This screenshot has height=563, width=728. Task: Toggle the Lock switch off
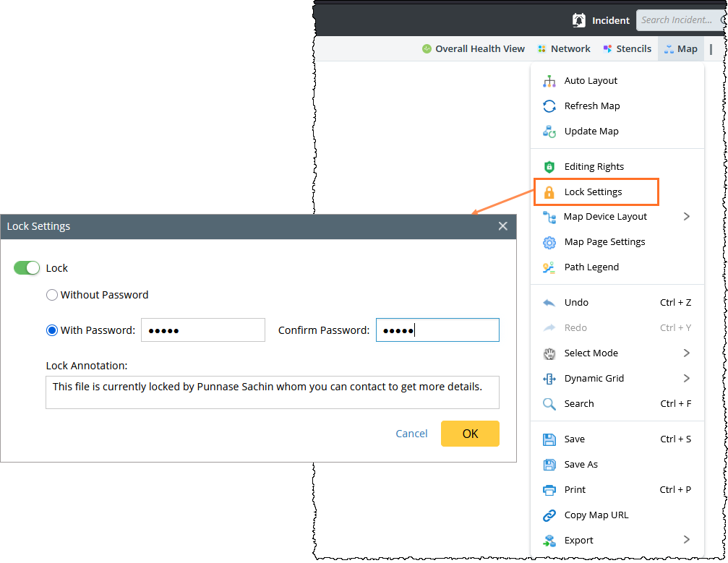pyautogui.click(x=27, y=268)
